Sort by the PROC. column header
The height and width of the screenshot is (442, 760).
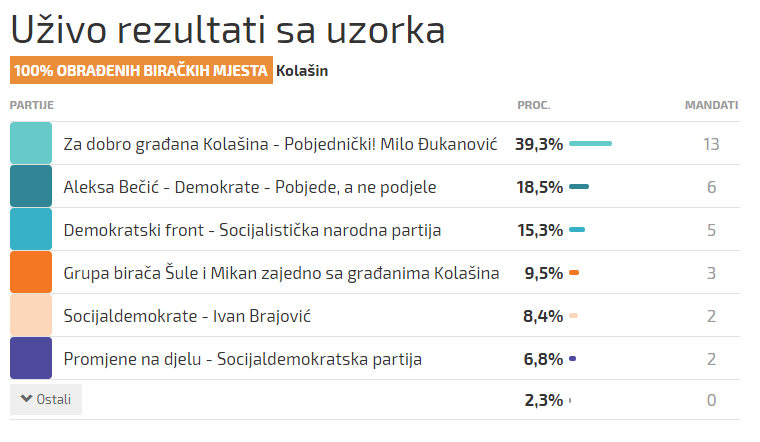(534, 105)
